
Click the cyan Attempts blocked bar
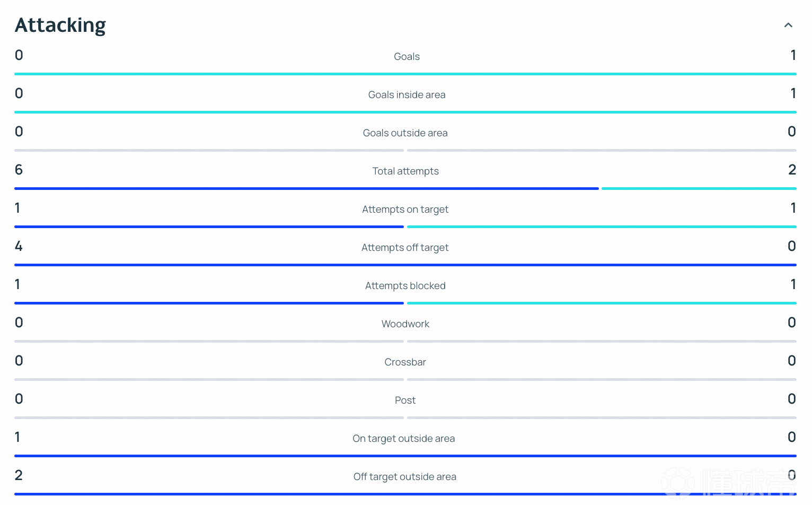pos(602,303)
